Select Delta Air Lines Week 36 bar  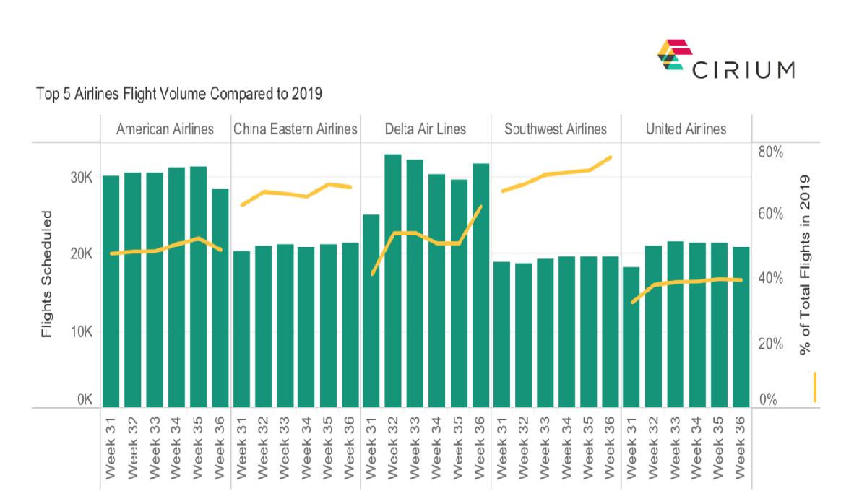(x=480, y=285)
